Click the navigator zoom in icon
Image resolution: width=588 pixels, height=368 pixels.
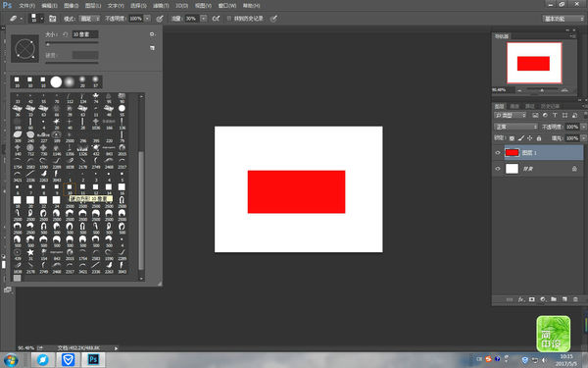pyautogui.click(x=564, y=90)
